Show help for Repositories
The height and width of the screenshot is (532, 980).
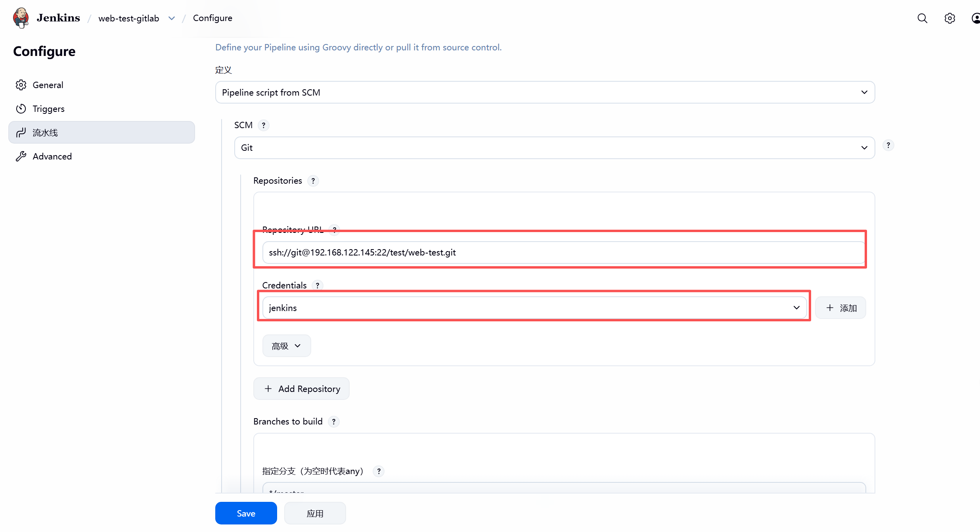(x=313, y=181)
